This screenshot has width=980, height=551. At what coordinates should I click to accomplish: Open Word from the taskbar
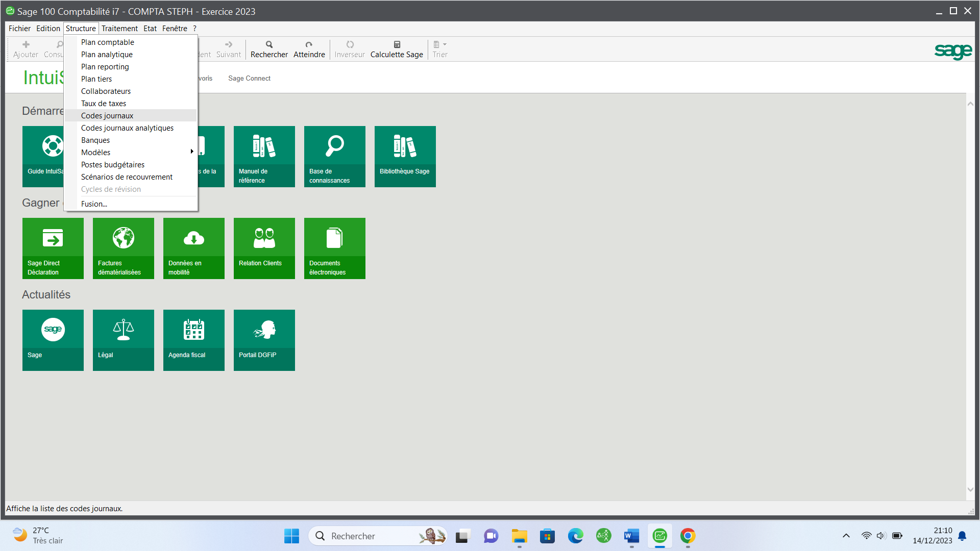click(x=631, y=536)
